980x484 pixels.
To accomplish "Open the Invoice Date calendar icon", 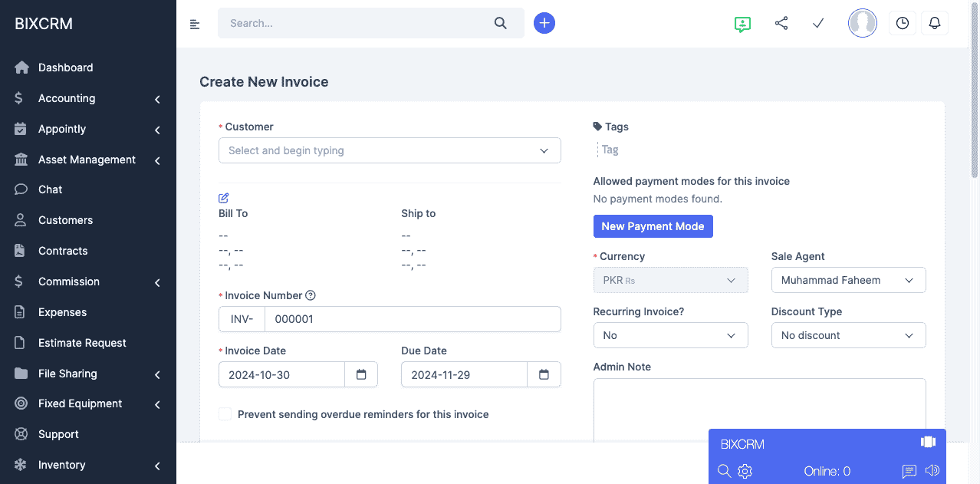I will 361,374.
